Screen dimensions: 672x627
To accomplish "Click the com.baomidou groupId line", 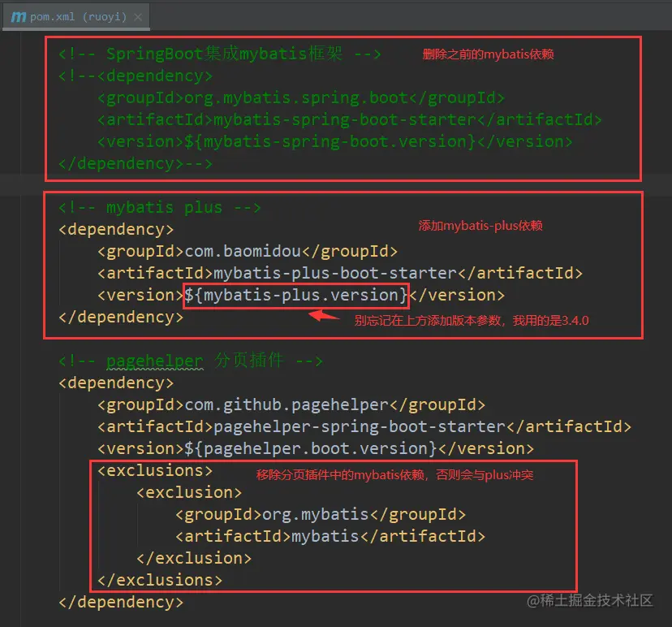I will (248, 251).
